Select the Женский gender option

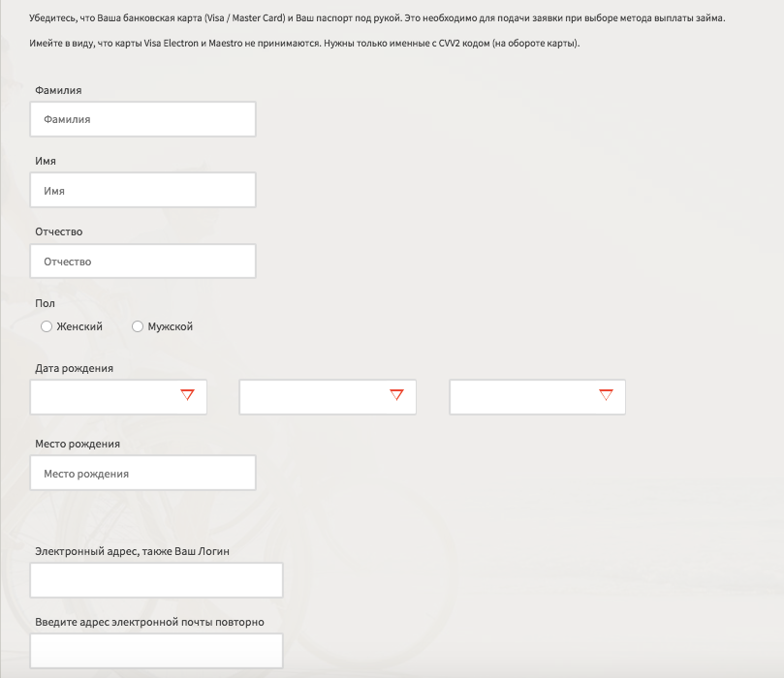click(x=47, y=327)
